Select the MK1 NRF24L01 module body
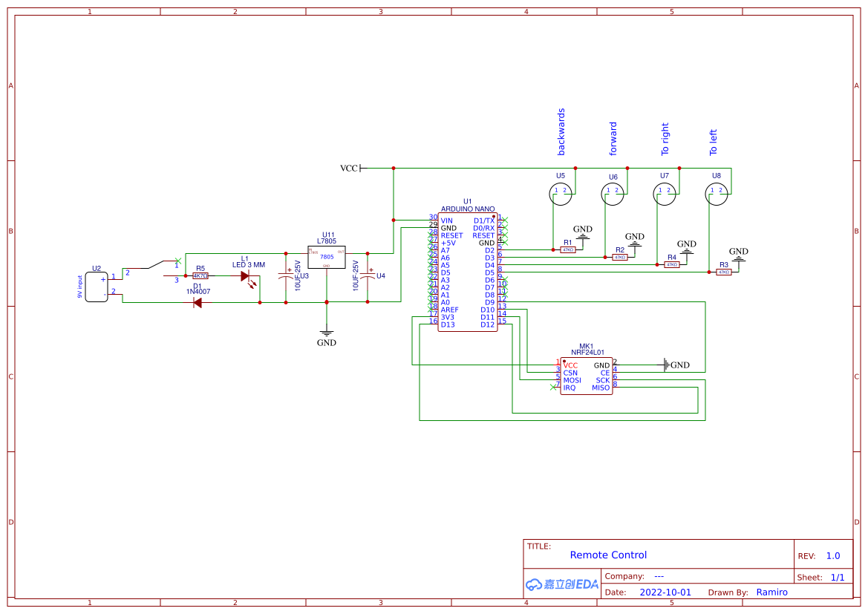 tap(587, 376)
